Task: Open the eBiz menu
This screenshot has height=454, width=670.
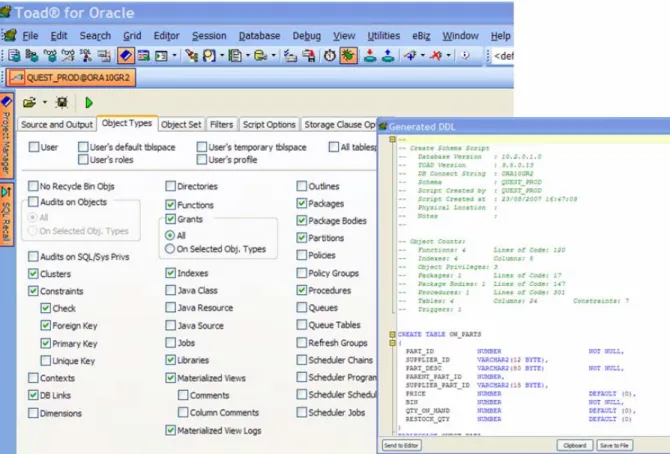Action: pyautogui.click(x=421, y=36)
